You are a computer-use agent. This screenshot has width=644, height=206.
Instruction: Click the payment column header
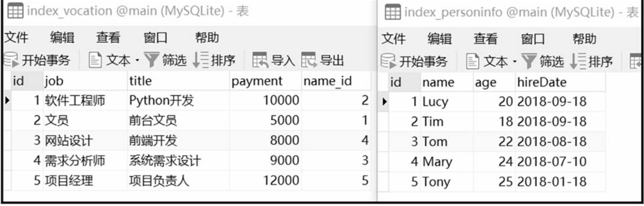[257, 81]
